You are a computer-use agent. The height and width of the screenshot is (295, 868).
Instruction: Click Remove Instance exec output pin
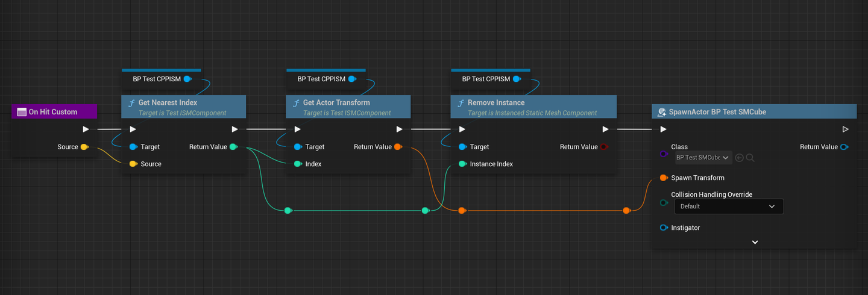pos(605,129)
